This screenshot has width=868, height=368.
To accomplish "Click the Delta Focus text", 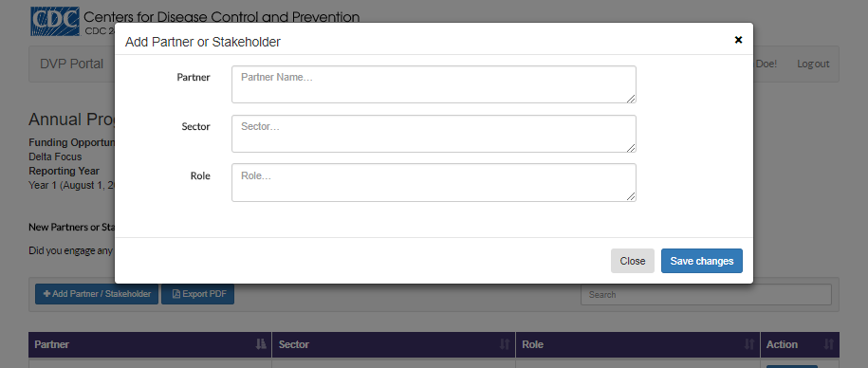I will click(x=55, y=156).
